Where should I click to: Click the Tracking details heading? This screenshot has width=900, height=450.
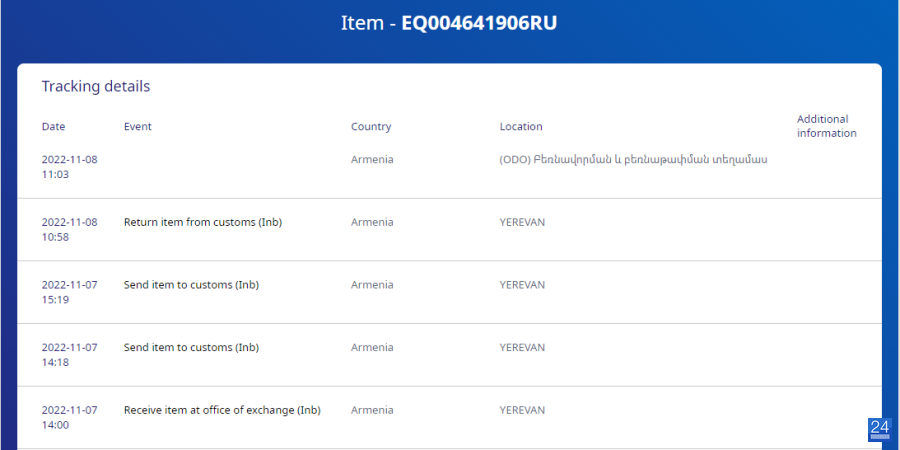pyautogui.click(x=96, y=86)
